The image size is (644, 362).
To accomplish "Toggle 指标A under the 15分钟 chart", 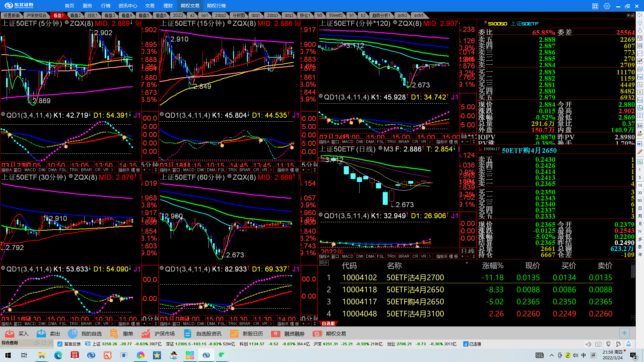I will tap(165, 170).
